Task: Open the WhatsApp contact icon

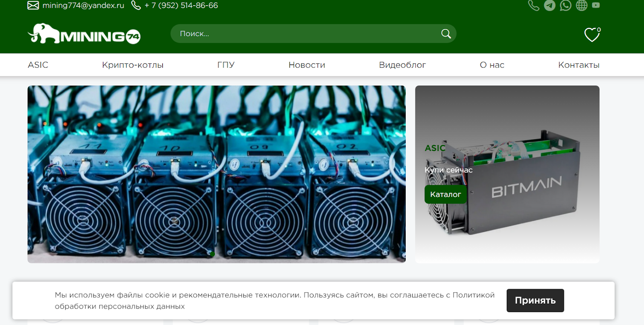Action: (566, 5)
